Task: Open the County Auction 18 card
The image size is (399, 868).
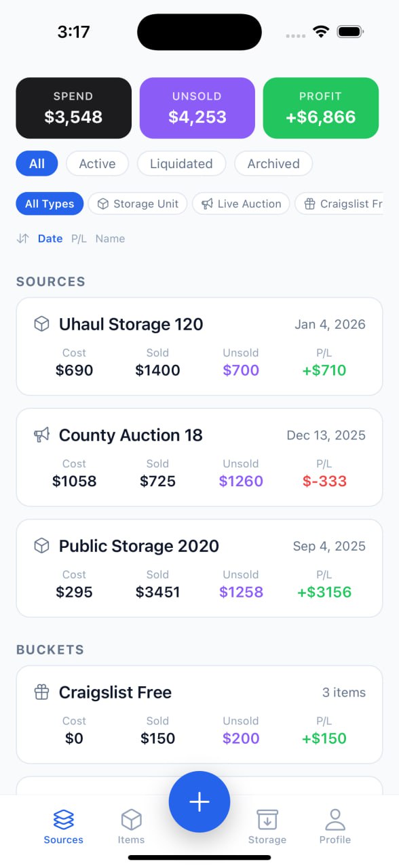Action: [199, 457]
